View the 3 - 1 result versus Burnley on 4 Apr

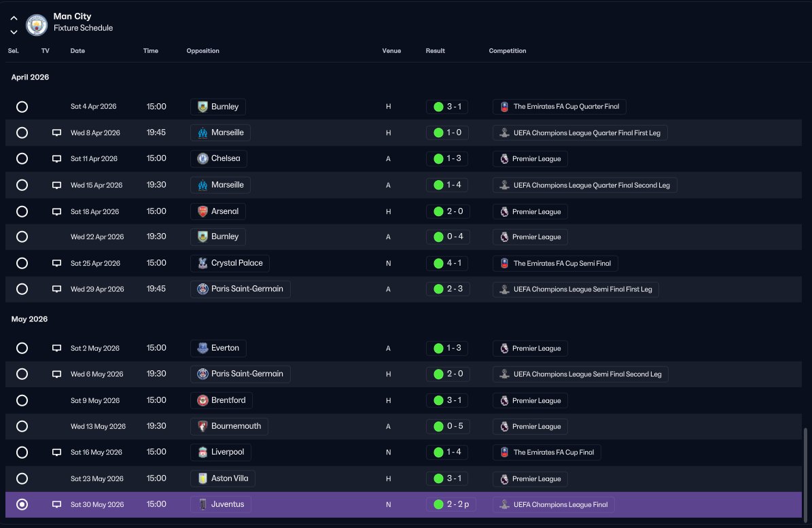(447, 107)
